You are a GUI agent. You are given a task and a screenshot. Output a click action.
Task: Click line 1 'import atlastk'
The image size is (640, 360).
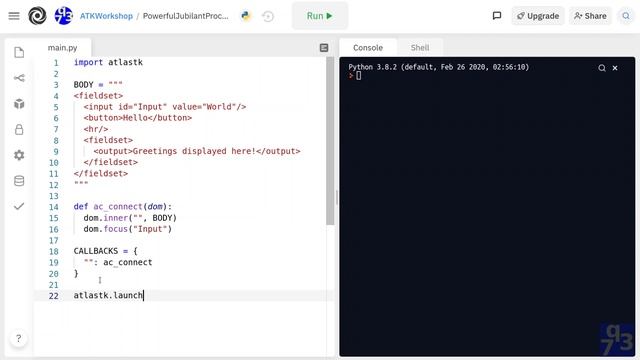(x=108, y=62)
